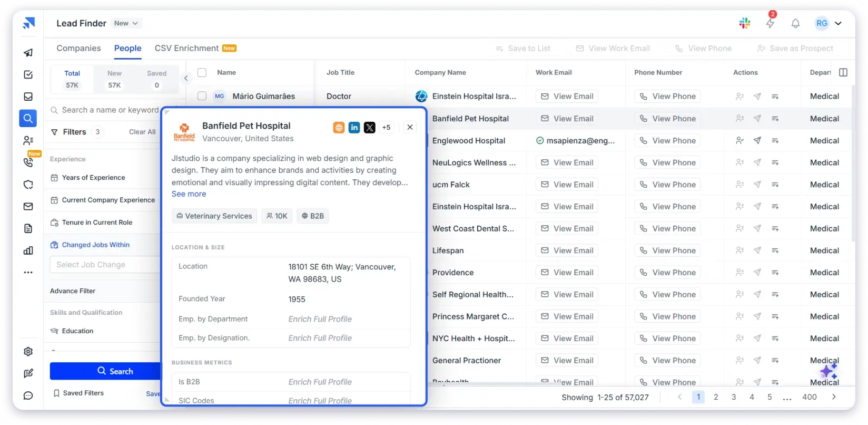Select the Saved 0 tab
This screenshot has height=425, width=868.
coord(156,79)
